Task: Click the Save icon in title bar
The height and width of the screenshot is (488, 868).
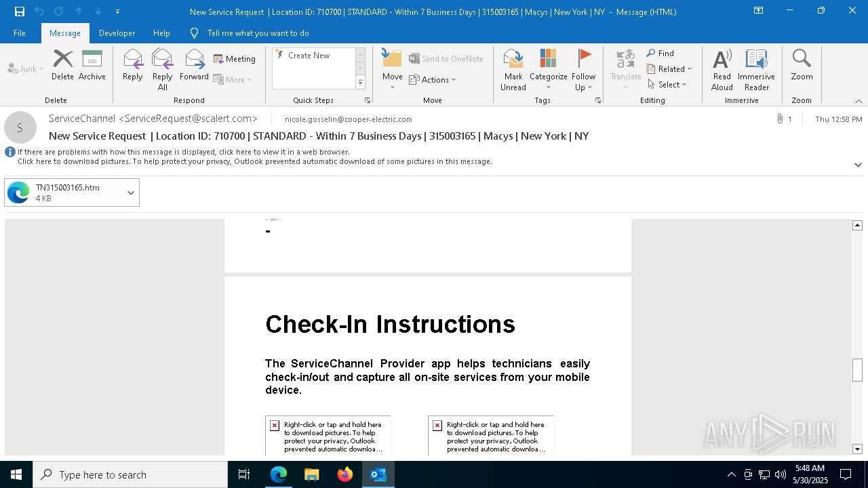Action: click(x=19, y=11)
